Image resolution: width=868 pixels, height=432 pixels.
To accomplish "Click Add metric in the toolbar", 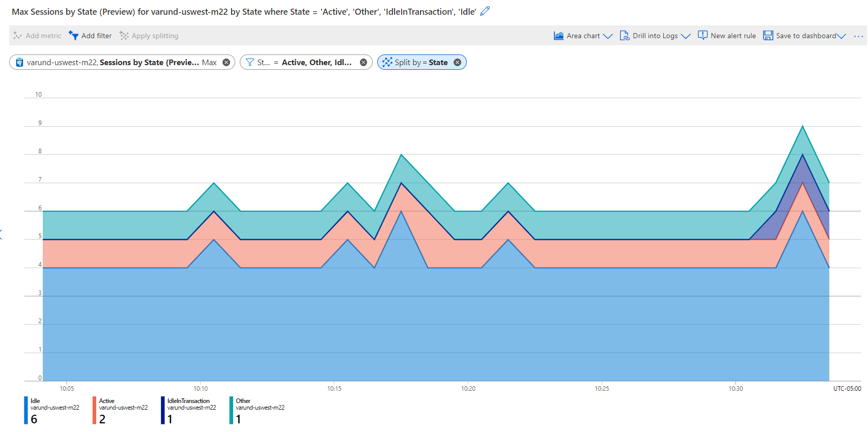I will coord(38,36).
